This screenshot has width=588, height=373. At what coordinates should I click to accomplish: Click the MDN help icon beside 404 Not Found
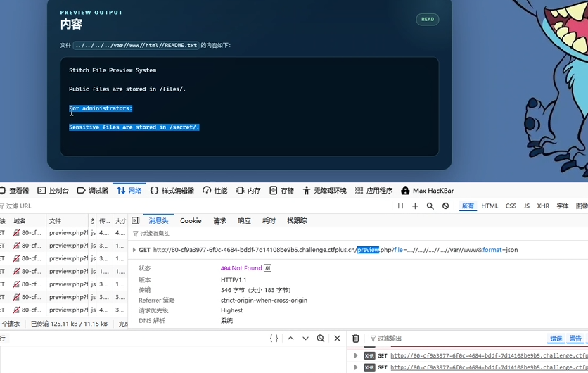[267, 268]
